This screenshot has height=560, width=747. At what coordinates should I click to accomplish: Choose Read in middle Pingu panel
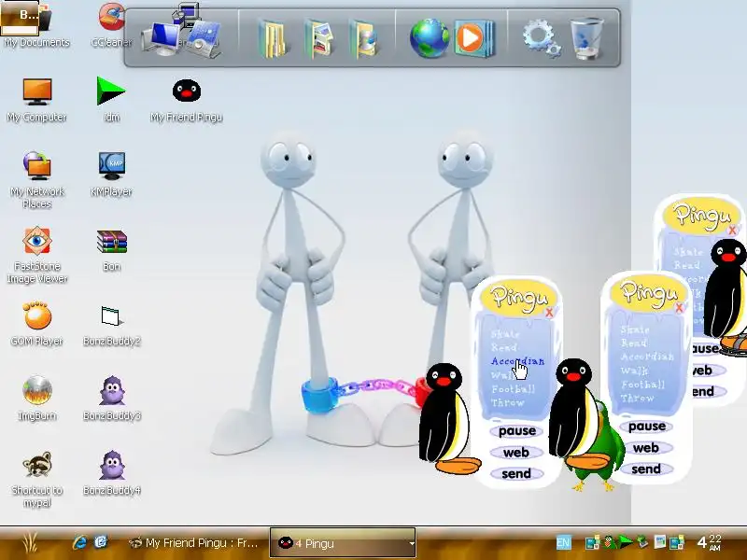point(634,343)
